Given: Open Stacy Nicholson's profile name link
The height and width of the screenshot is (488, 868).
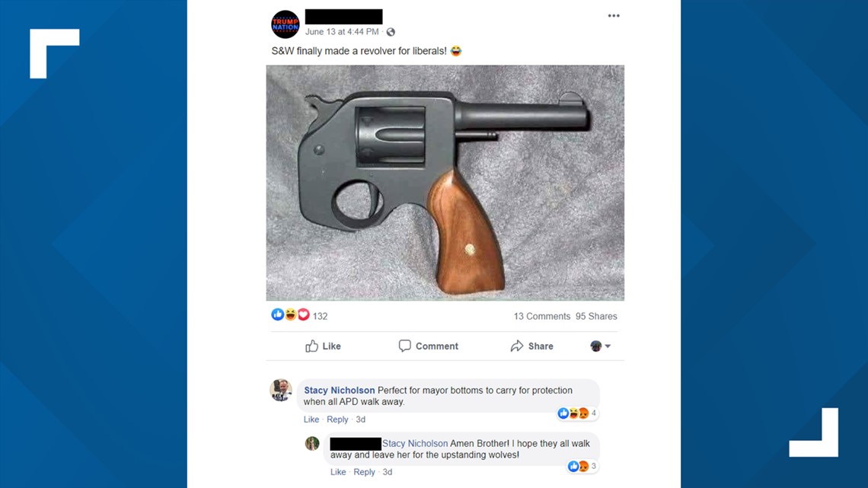Looking at the screenshot, I should coord(340,390).
